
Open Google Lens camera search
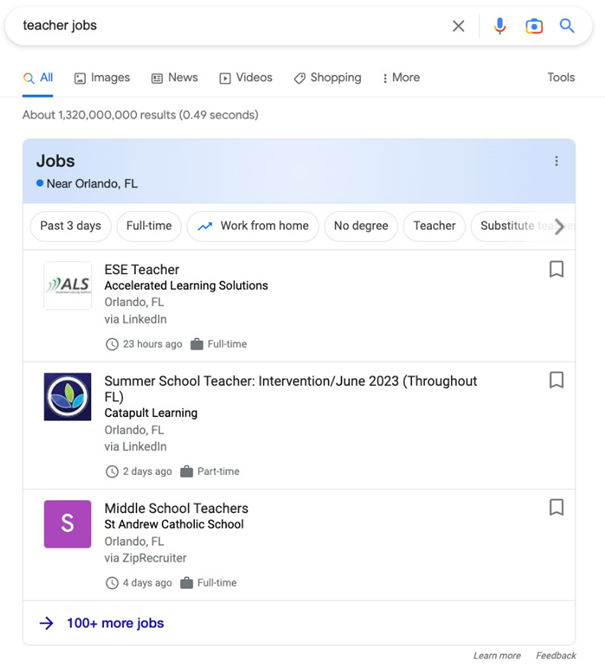click(x=534, y=26)
